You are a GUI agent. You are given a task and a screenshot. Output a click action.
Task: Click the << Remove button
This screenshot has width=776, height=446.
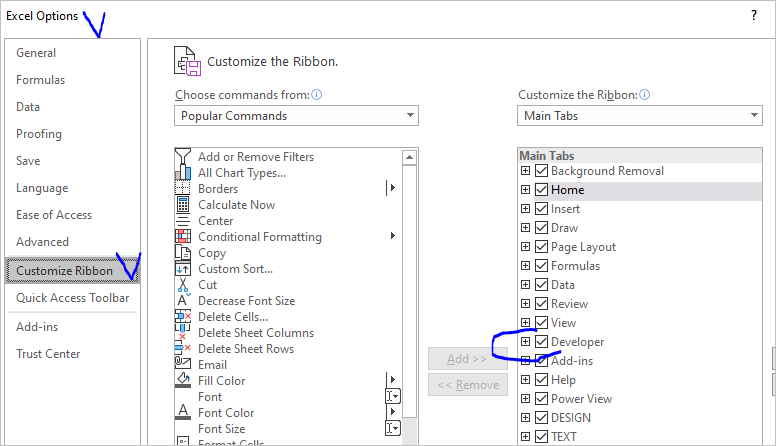point(468,385)
